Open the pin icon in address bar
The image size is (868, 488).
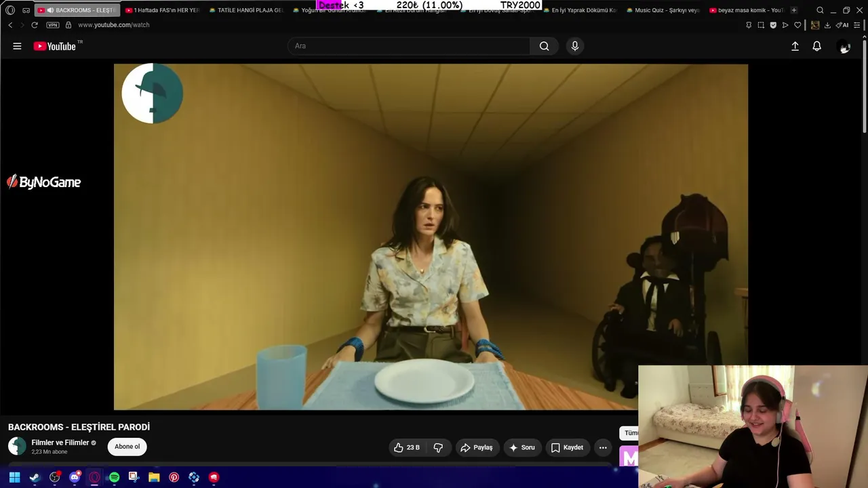749,25
